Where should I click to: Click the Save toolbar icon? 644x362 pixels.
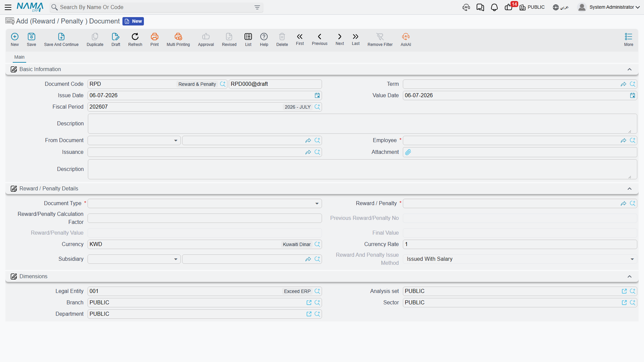tap(31, 37)
